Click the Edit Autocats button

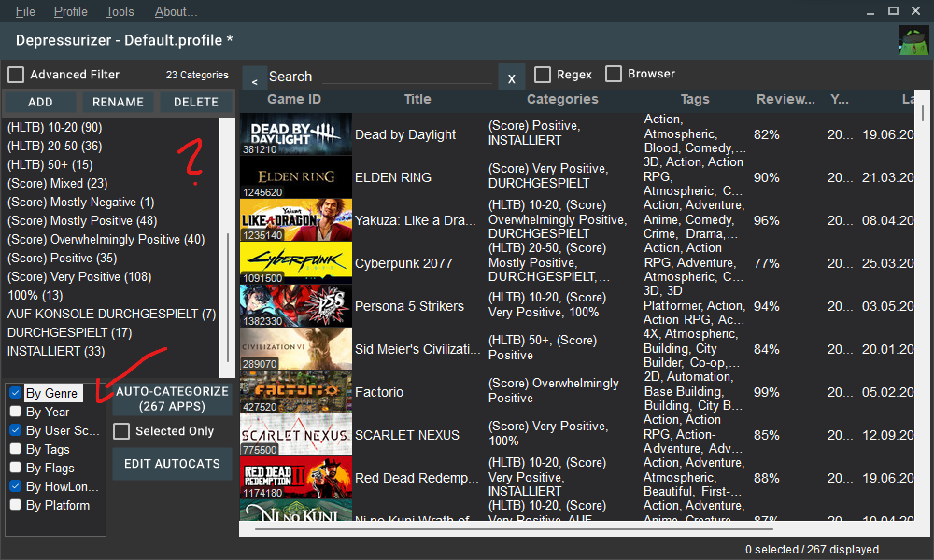[x=172, y=463]
